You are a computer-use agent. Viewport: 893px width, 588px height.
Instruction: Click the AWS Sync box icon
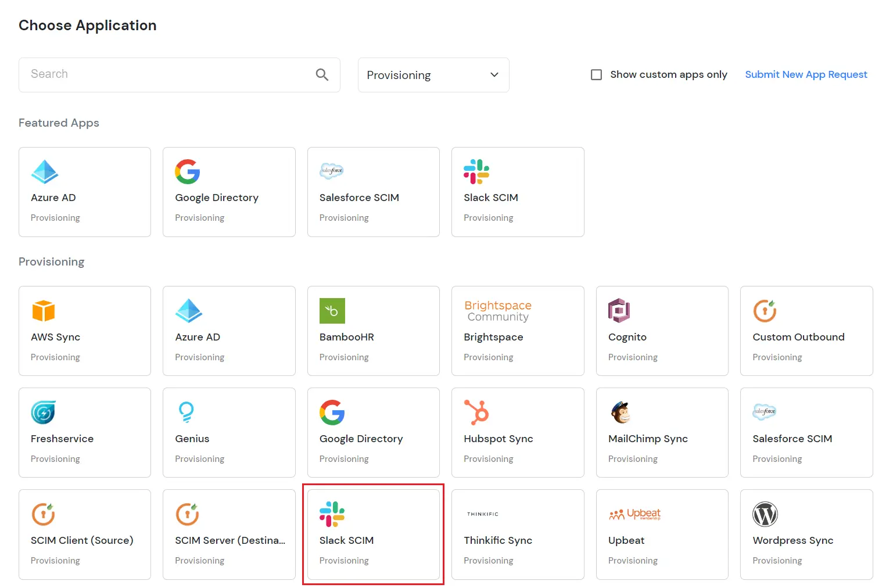(44, 311)
